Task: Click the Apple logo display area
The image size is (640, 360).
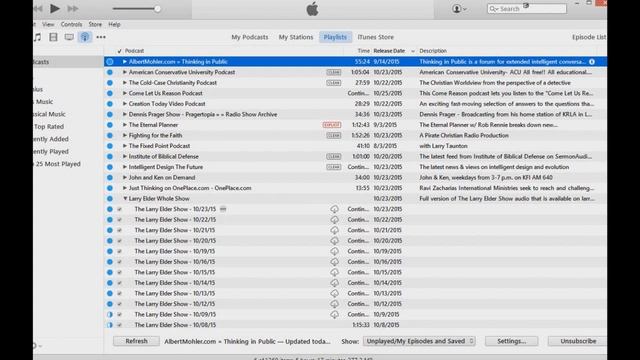Action: point(313,9)
